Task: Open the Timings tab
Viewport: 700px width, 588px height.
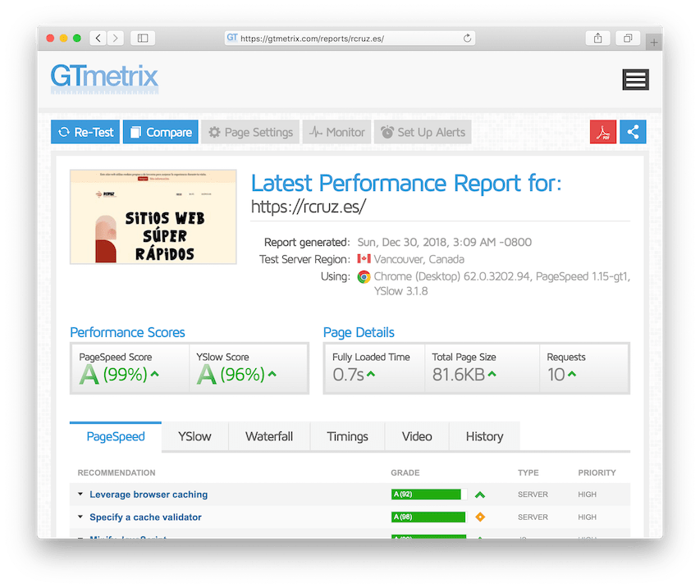Action: tap(347, 436)
